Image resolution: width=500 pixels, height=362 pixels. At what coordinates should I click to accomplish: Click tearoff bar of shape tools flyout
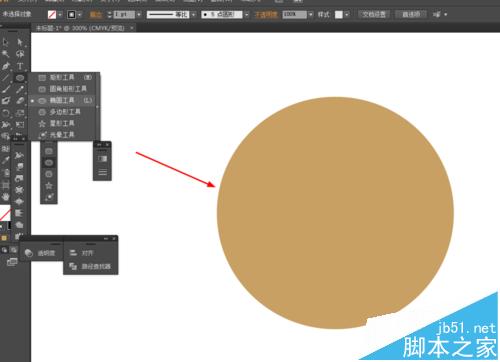tap(98, 107)
